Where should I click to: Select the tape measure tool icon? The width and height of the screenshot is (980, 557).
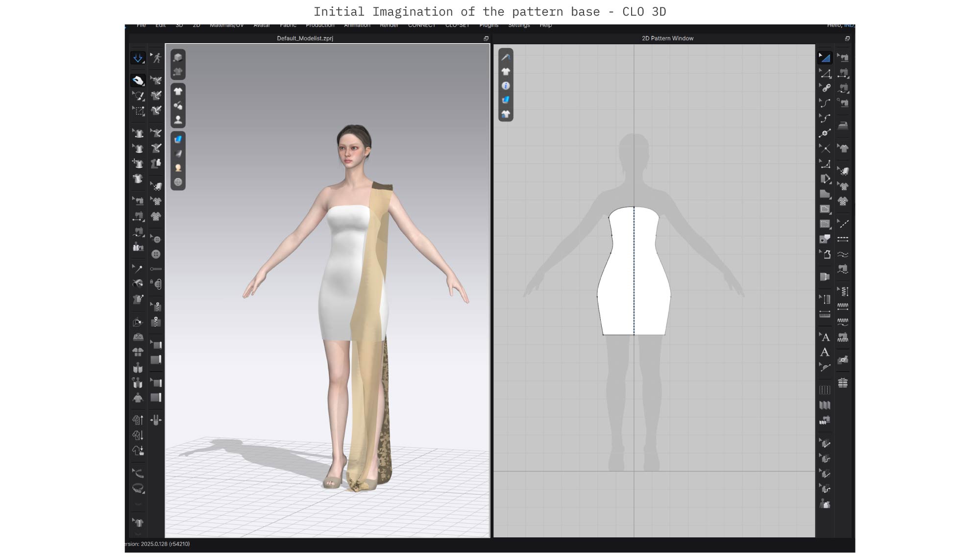point(138,488)
